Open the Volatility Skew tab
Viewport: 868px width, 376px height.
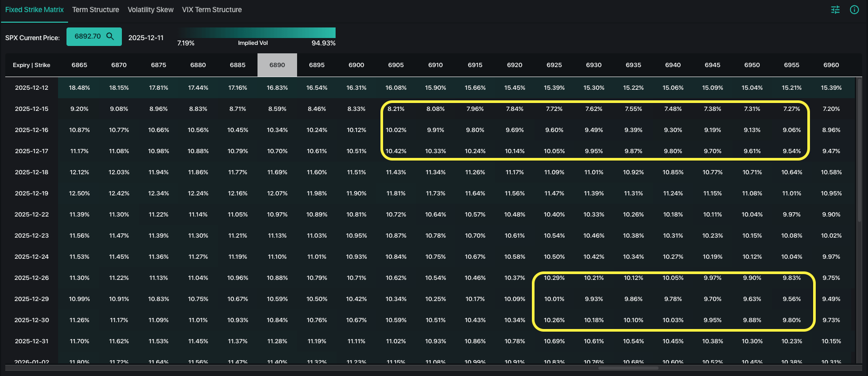(x=150, y=10)
